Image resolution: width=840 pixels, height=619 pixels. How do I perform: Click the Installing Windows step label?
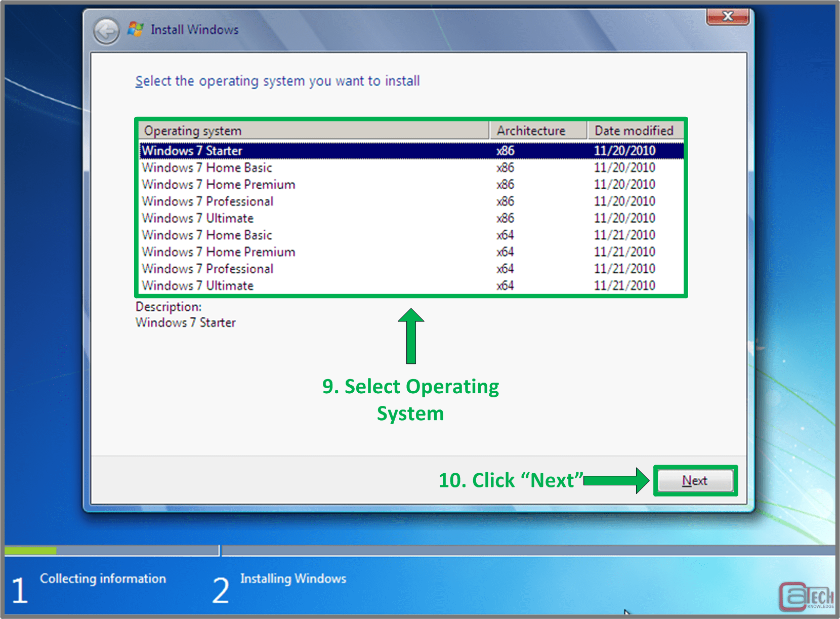coord(293,579)
